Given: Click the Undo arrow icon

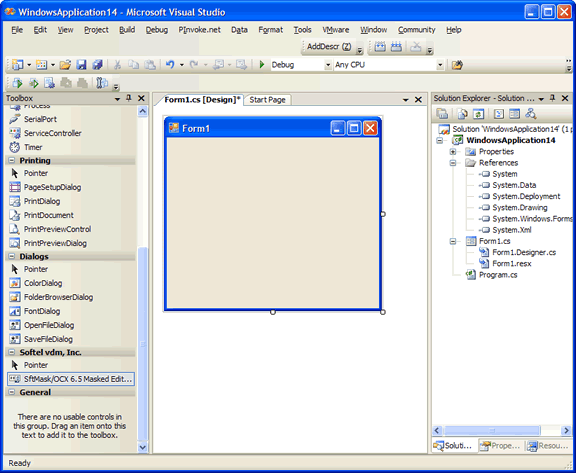Looking at the screenshot, I should pyautogui.click(x=170, y=65).
